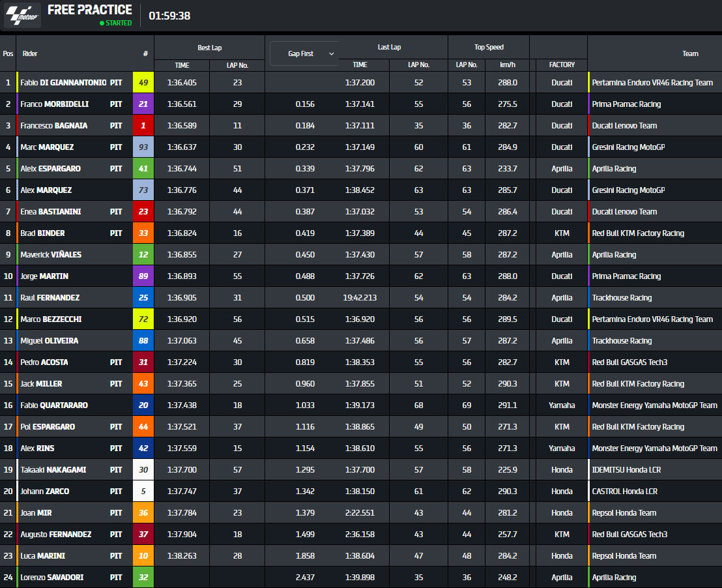This screenshot has width=722, height=588.
Task: Click the green number 32 badge
Action: coord(143,578)
